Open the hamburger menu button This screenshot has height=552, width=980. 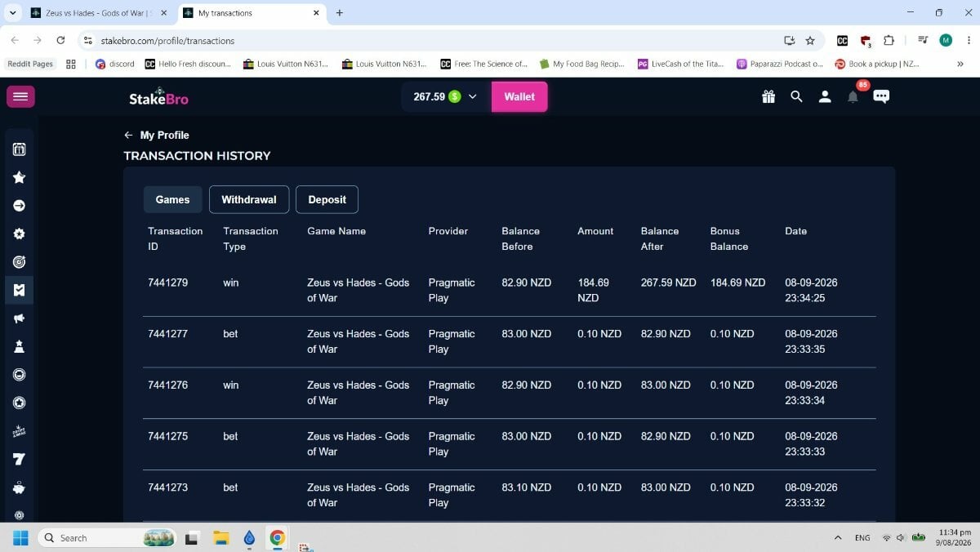20,96
